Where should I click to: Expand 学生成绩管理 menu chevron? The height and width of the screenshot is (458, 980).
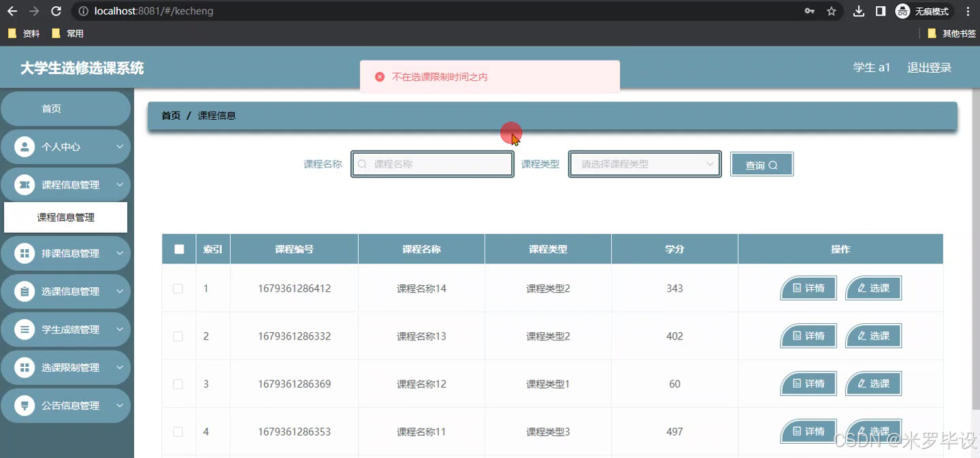(120, 329)
